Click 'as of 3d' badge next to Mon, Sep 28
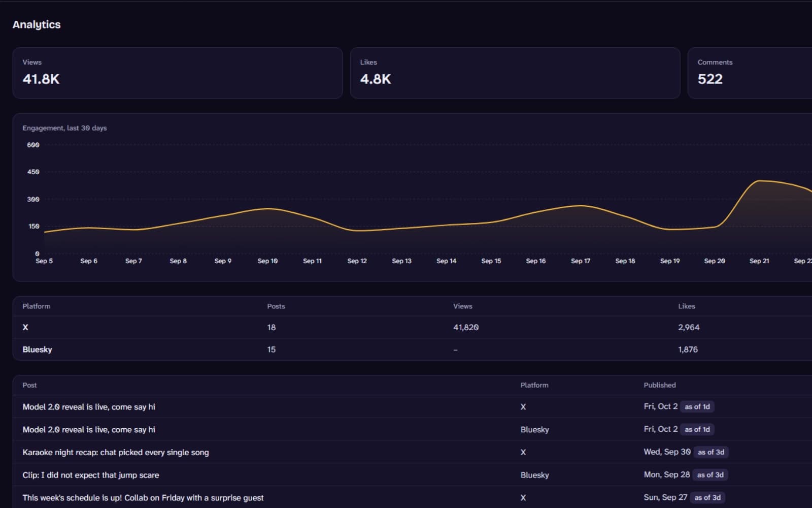The height and width of the screenshot is (508, 812). click(x=710, y=474)
